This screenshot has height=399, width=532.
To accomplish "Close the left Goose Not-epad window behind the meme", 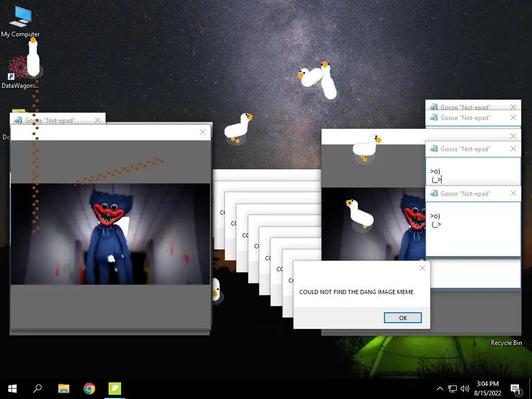I will pyautogui.click(x=98, y=120).
